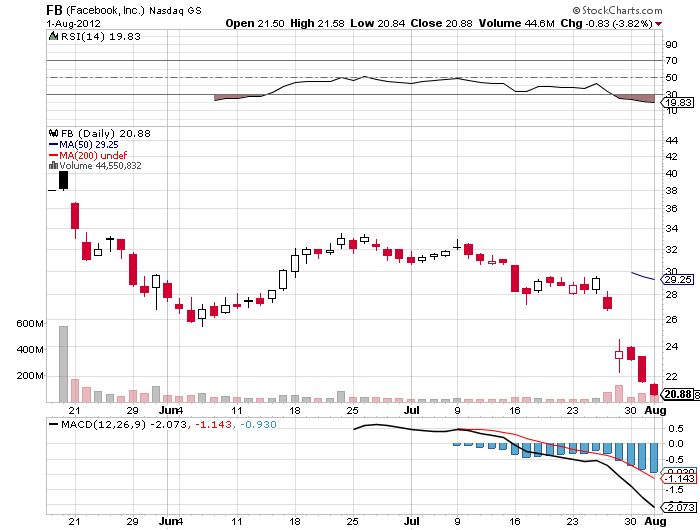Click the High 21.58 value

point(317,23)
